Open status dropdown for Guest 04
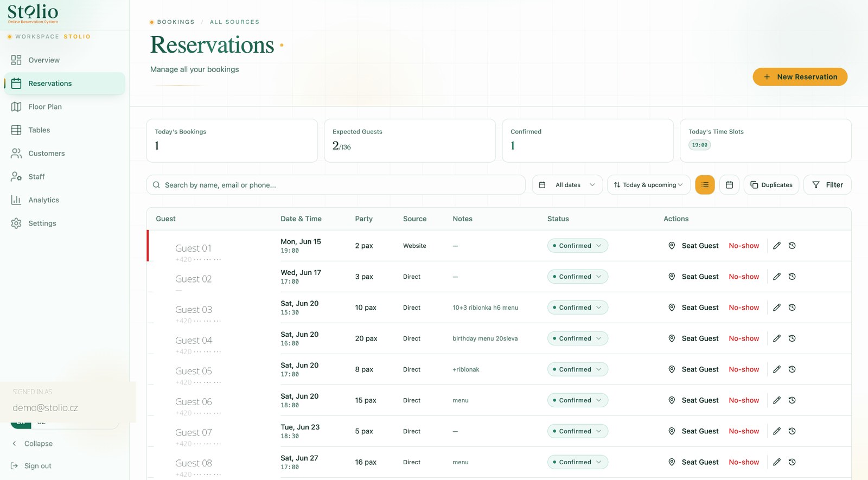 click(x=578, y=338)
